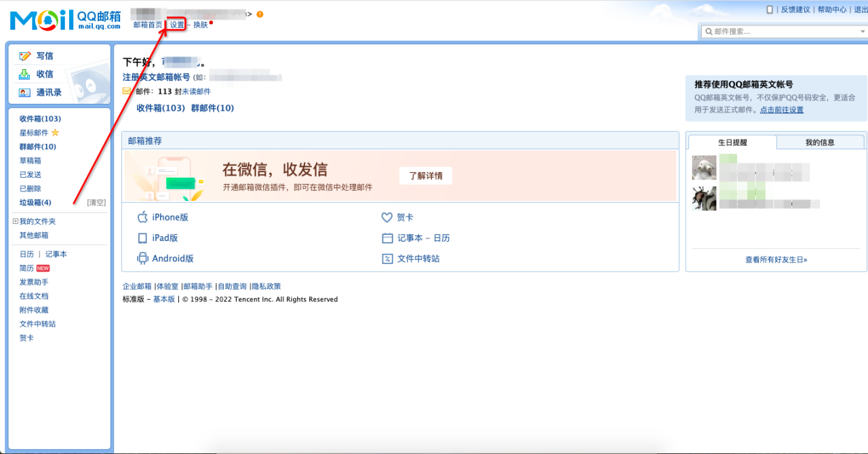Click the 注册英文邮箱帐号 link

[157, 77]
